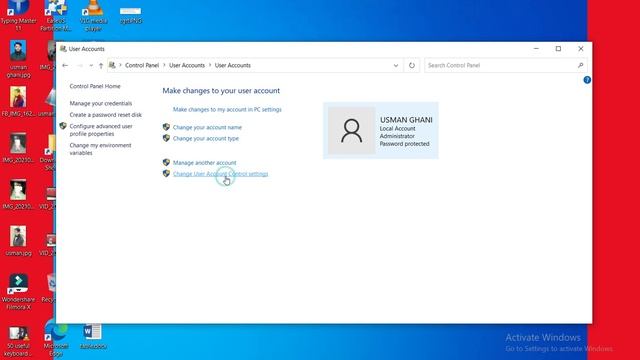640x360 pixels.
Task: Open the blue Help question mark icon
Action: 587,80
